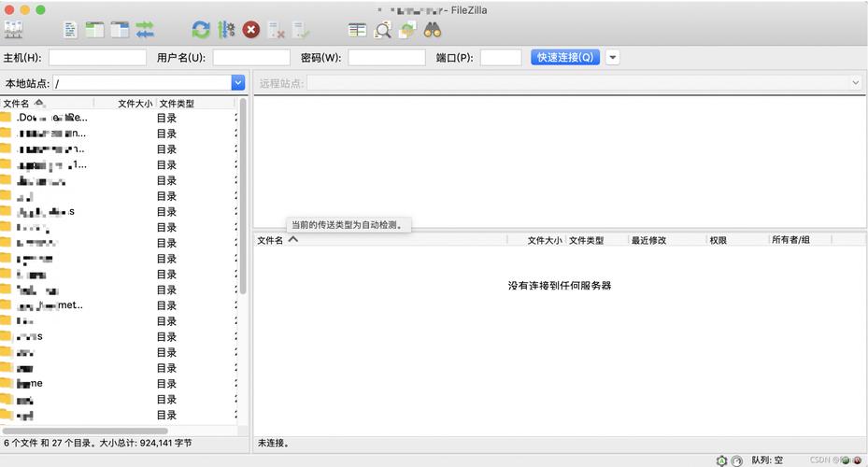Click the 主机(H) input field
The width and height of the screenshot is (868, 467).
tap(97, 58)
